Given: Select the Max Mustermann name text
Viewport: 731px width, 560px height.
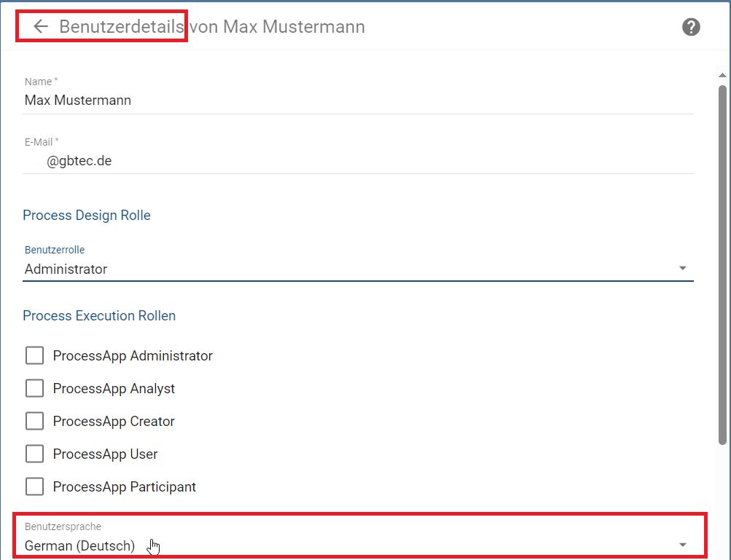Looking at the screenshot, I should (77, 100).
